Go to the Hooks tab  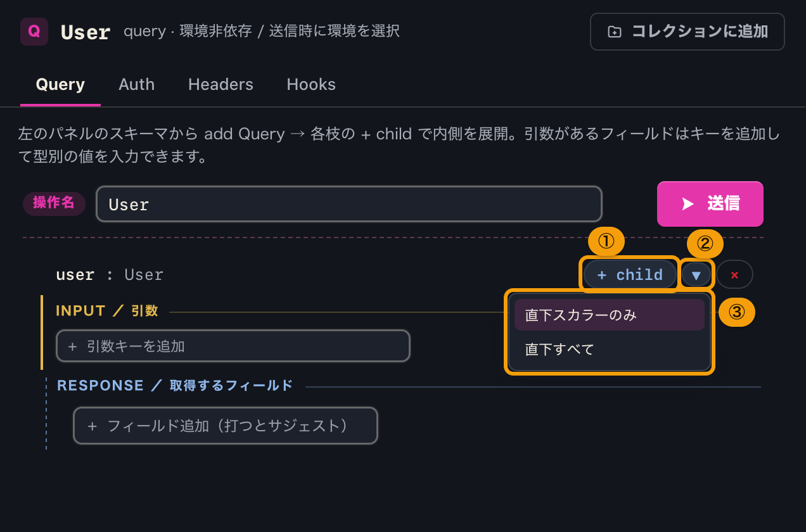coord(311,84)
